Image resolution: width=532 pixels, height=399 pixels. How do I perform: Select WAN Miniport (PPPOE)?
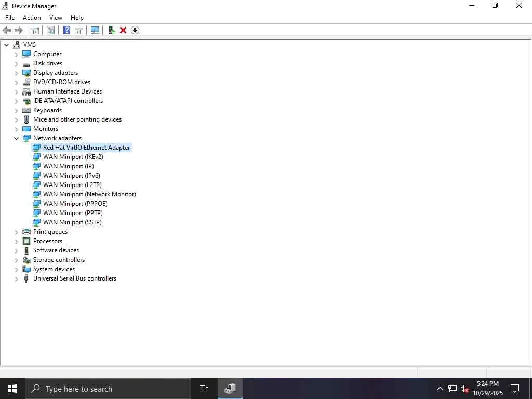coord(75,204)
